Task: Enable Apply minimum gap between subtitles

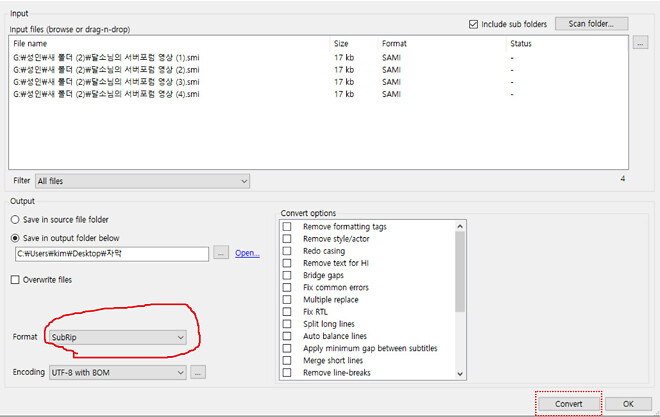Action: (287, 348)
